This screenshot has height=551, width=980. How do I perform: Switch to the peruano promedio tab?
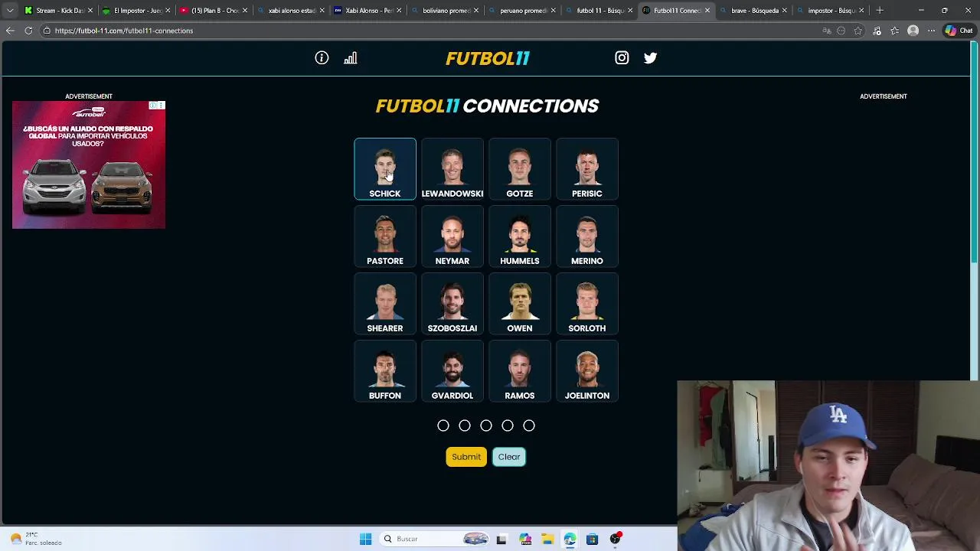522,11
